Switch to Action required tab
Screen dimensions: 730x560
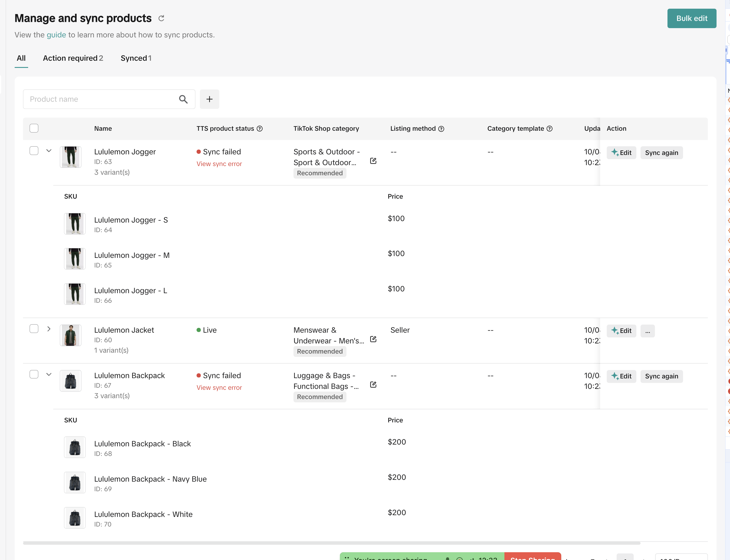(73, 58)
